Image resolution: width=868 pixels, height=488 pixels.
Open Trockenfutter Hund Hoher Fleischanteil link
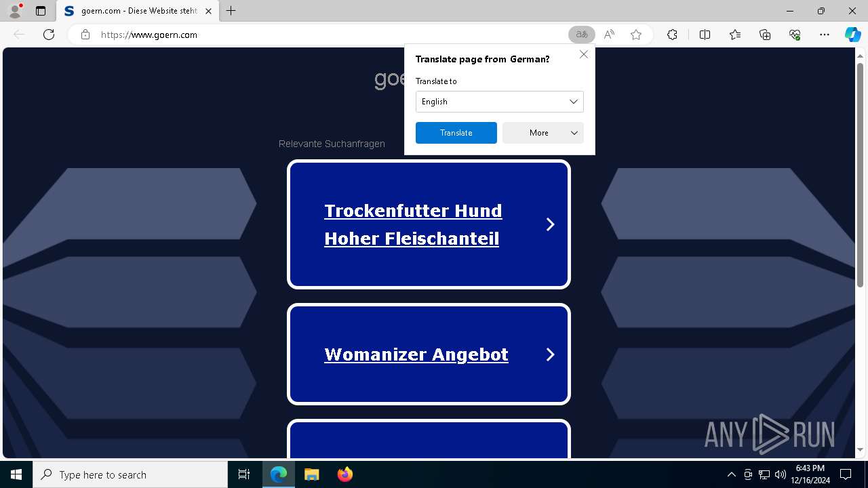pyautogui.click(x=413, y=224)
